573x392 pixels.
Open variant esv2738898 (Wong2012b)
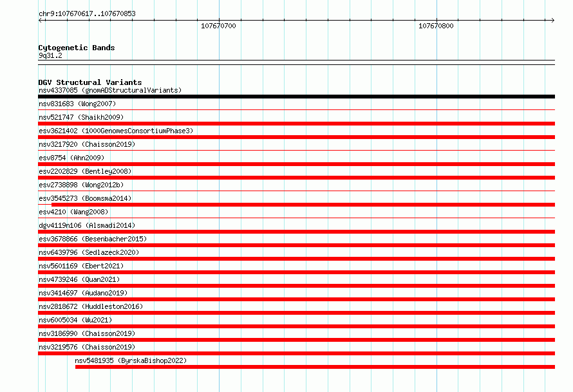81,185
